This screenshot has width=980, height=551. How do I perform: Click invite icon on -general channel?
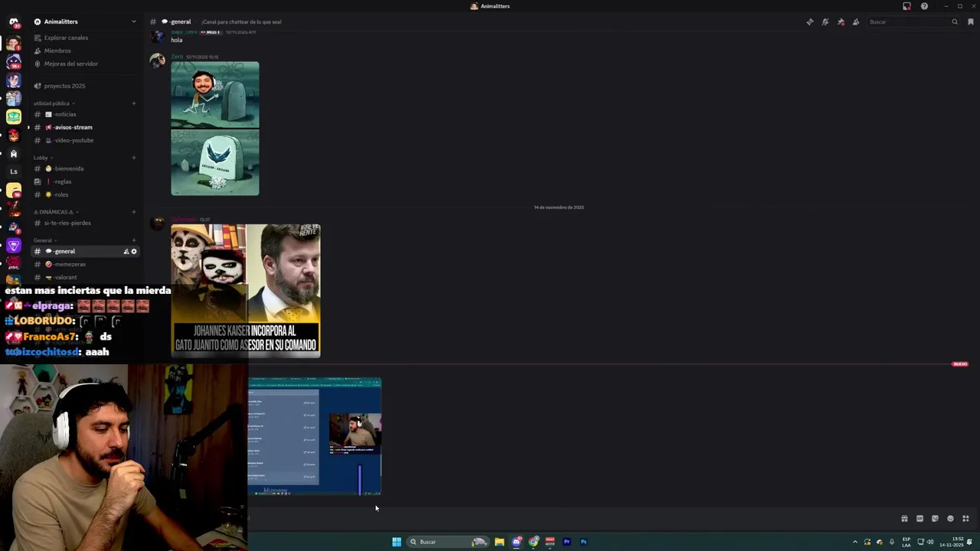tap(126, 251)
